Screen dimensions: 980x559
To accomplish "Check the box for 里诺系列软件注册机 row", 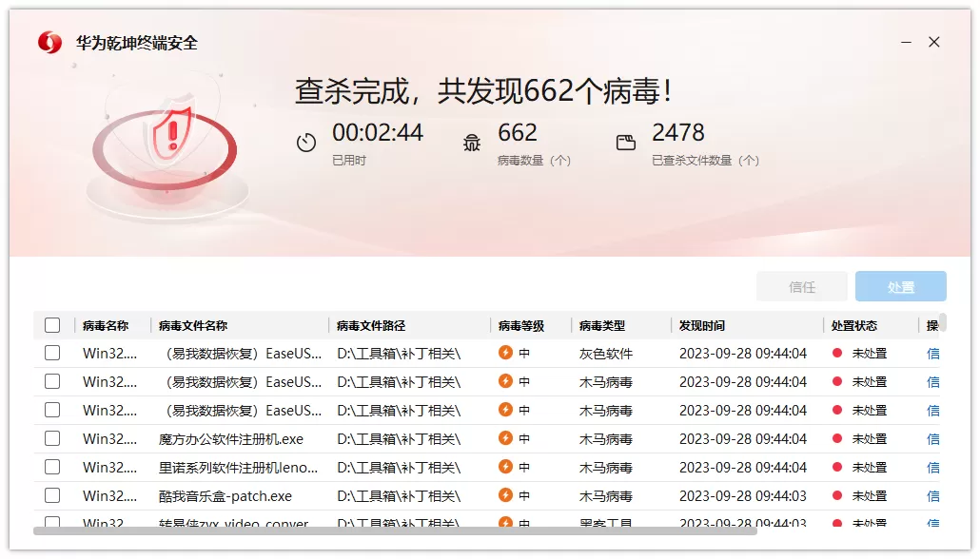I will click(52, 467).
